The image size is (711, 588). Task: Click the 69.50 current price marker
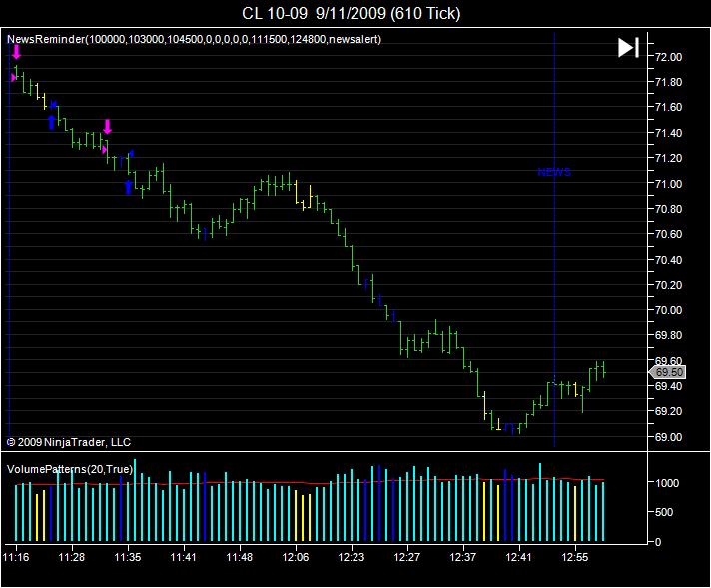[667, 372]
